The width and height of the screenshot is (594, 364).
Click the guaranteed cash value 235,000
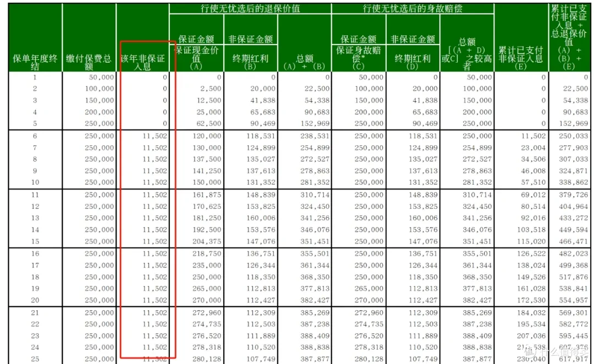point(207,265)
